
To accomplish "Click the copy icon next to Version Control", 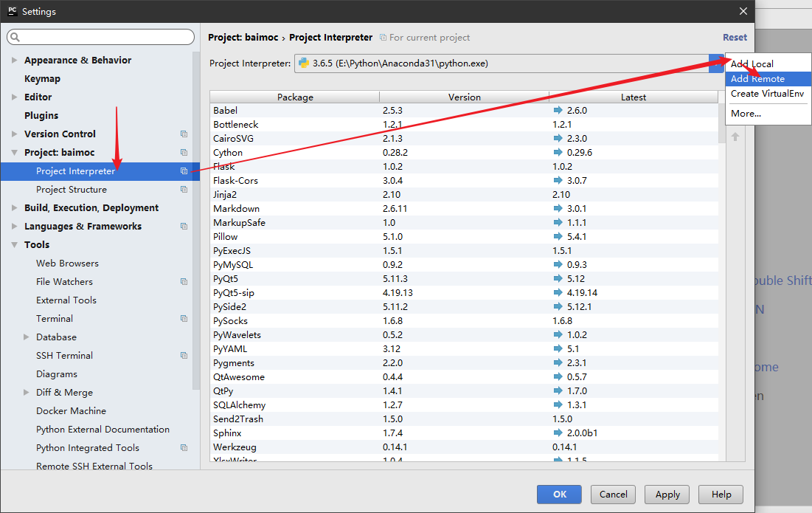I will click(x=184, y=134).
